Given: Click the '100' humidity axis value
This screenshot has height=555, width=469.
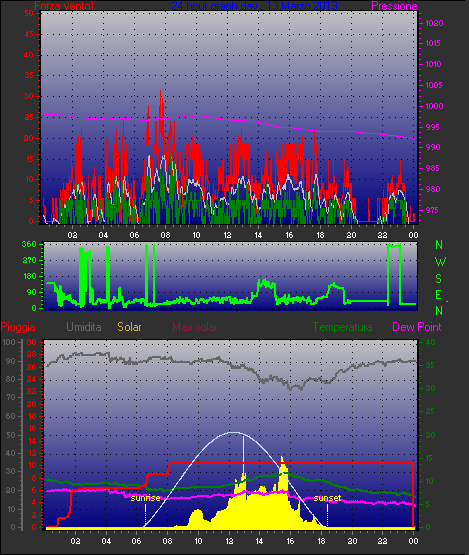Looking at the screenshot, I should (9, 342).
